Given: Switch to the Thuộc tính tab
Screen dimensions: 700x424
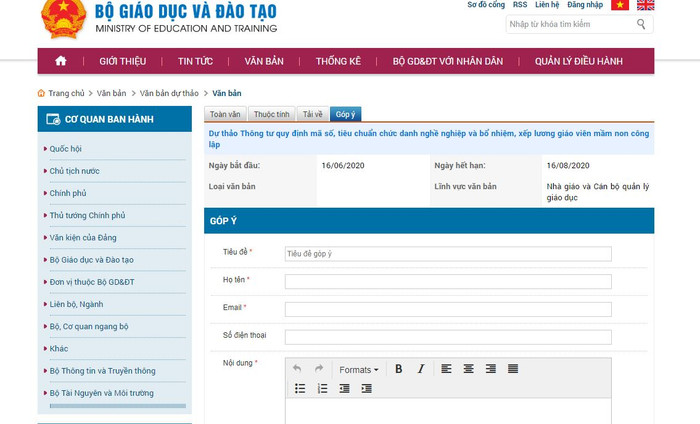Looking at the screenshot, I should point(271,114).
